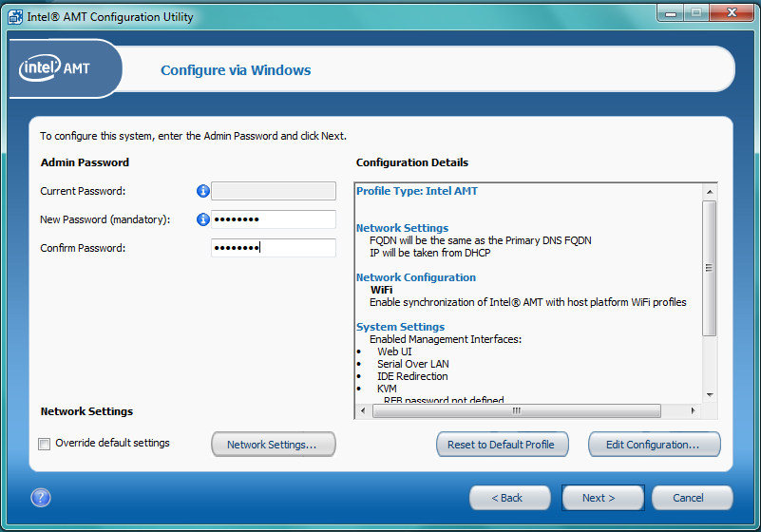Cancel the configuration wizard
Screen dimensions: 761x532
[x=692, y=498]
